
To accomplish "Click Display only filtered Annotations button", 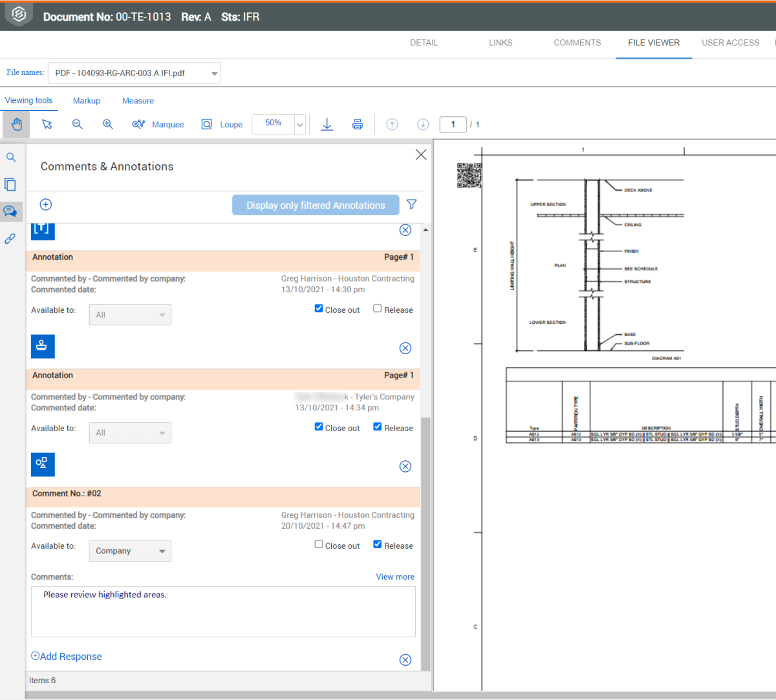I will (x=316, y=205).
